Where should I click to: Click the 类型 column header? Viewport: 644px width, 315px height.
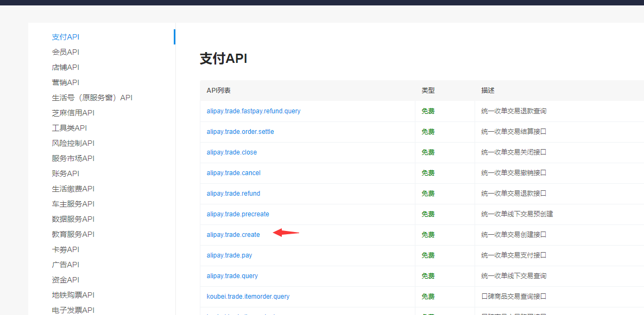point(428,90)
